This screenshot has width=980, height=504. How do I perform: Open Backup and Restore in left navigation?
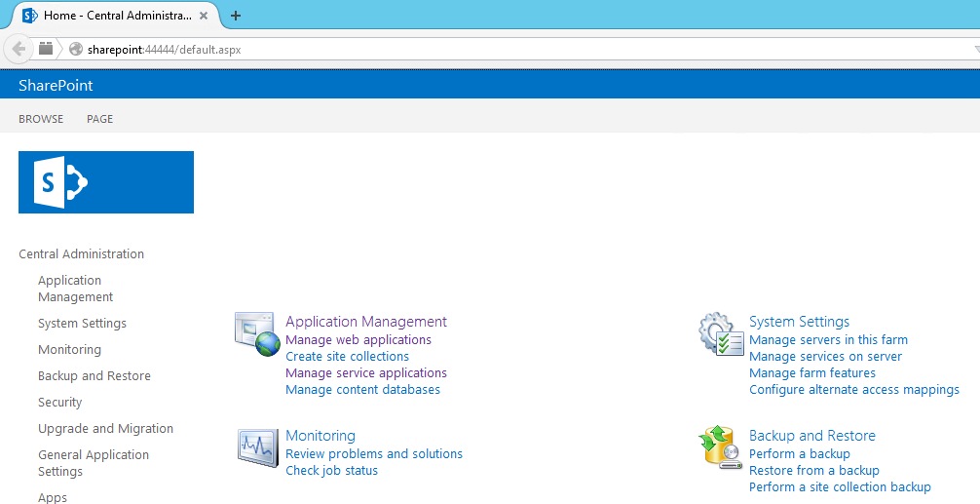tap(94, 376)
